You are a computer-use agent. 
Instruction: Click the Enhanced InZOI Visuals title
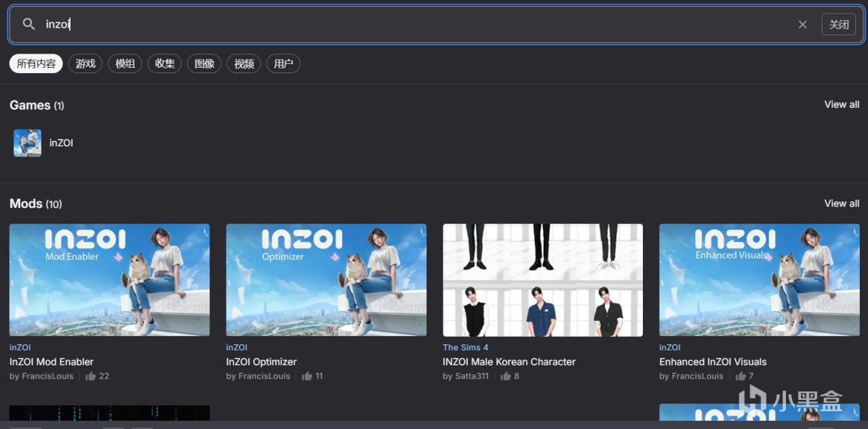713,362
